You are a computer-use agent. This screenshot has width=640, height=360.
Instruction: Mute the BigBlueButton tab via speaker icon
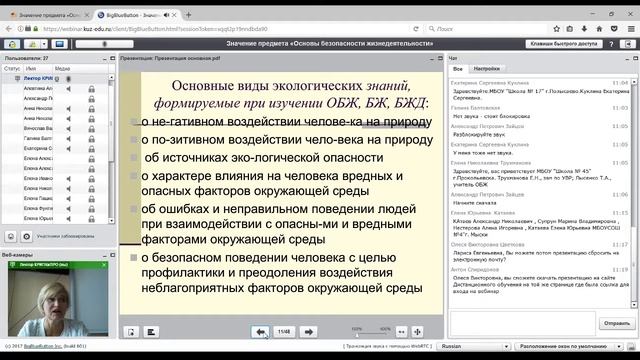pos(166,15)
